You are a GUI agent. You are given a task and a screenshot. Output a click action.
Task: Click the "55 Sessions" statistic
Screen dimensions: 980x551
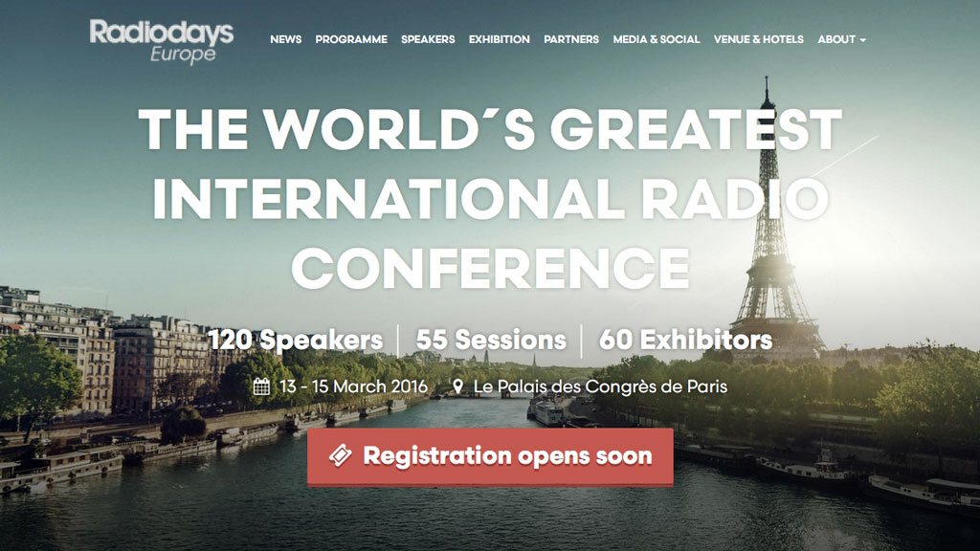(x=491, y=340)
